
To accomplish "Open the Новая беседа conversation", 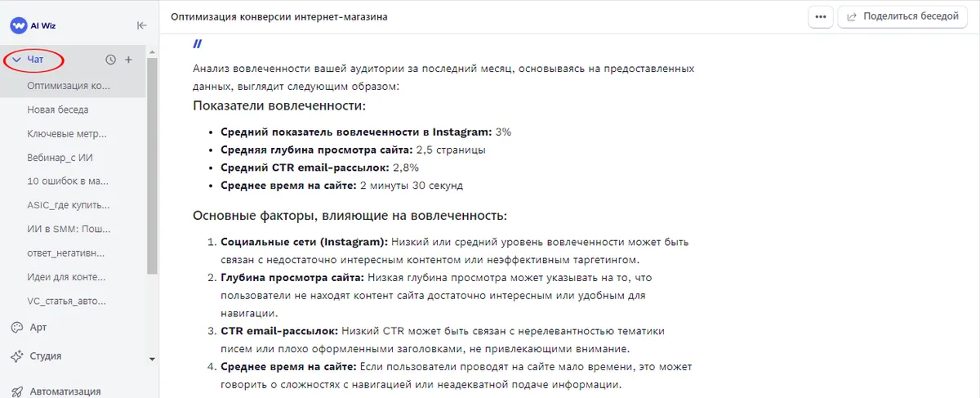I will tap(58, 110).
